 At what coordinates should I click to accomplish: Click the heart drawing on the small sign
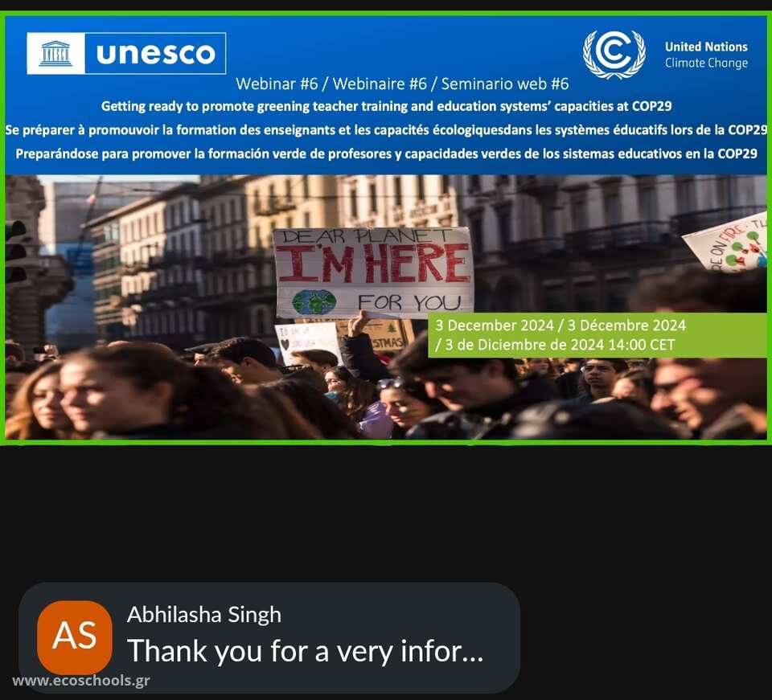[x=285, y=344]
